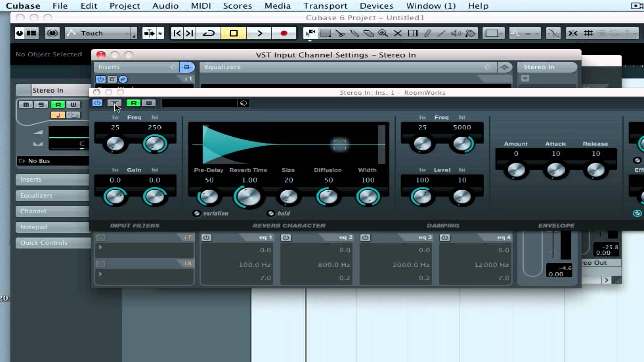The image size is (644, 362).
Task: Click the Inserts reset diamond icon
Action: tap(174, 67)
